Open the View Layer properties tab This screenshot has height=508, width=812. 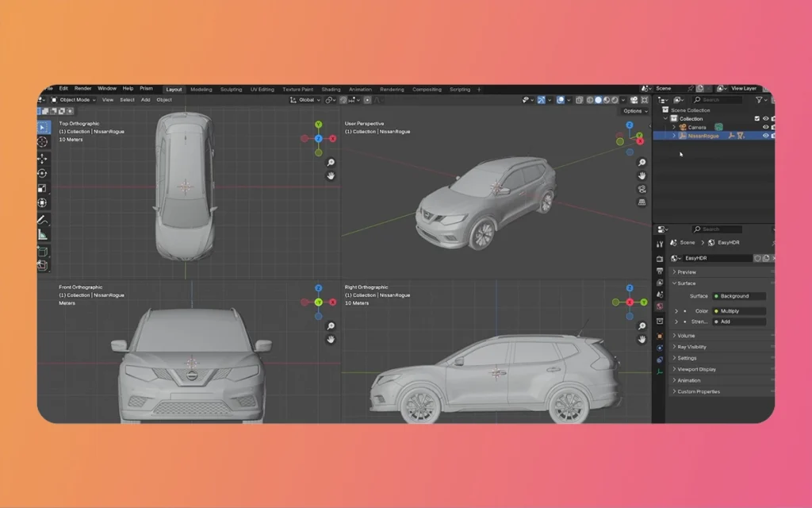coord(660,283)
